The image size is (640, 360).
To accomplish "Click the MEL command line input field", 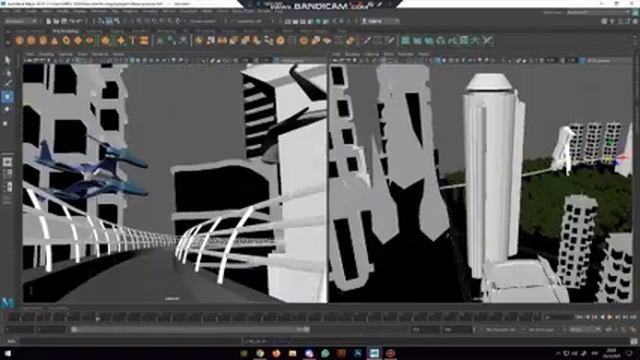I will tap(131, 341).
